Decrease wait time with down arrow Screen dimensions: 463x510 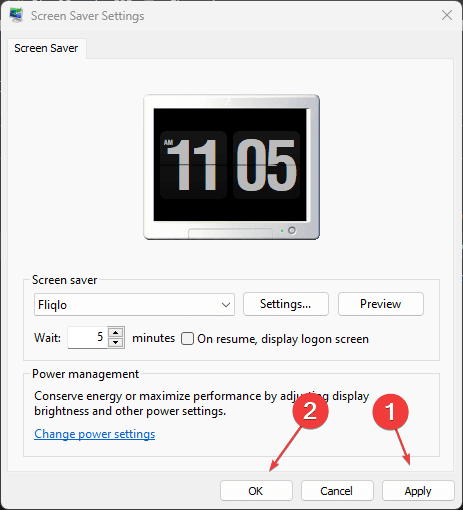click(x=116, y=342)
